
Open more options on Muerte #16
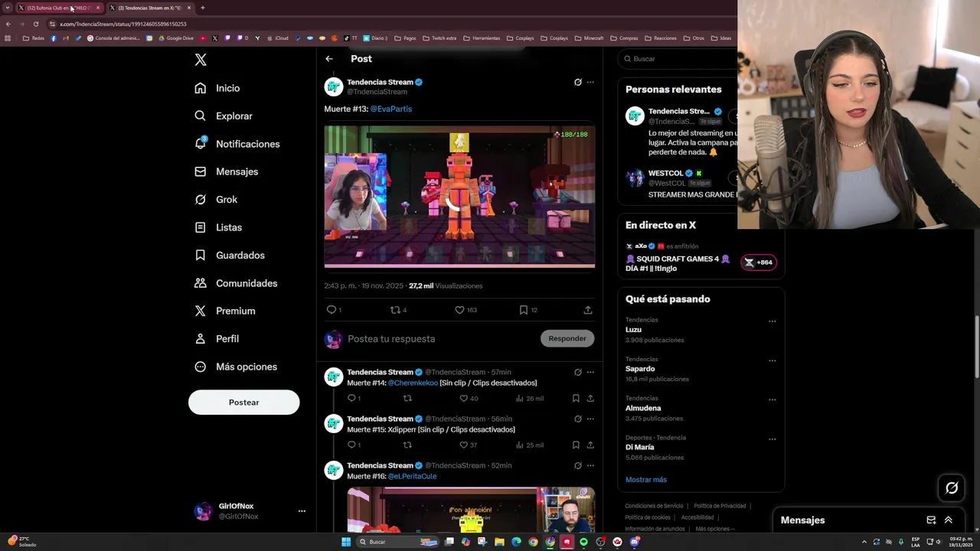click(590, 465)
